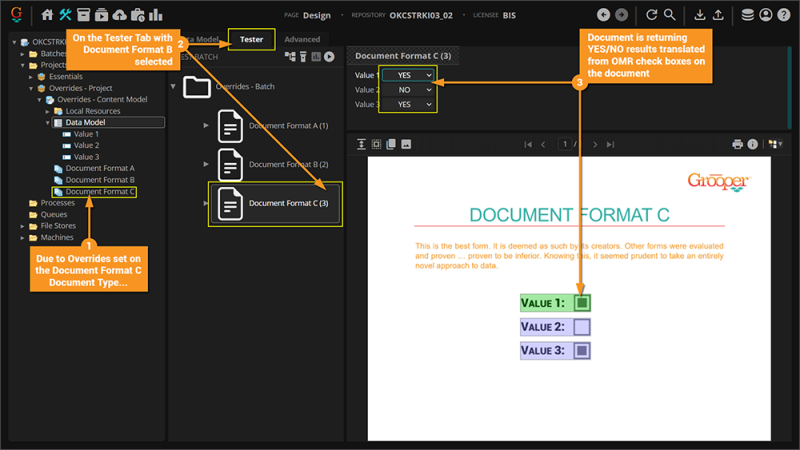
Task: Refresh the page with the reload icon
Action: [652, 15]
